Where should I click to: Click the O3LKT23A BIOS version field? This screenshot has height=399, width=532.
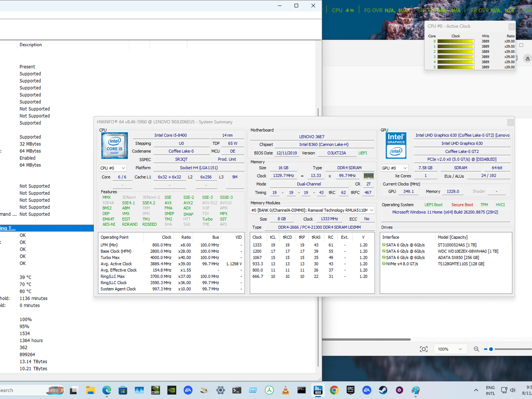(x=336, y=153)
